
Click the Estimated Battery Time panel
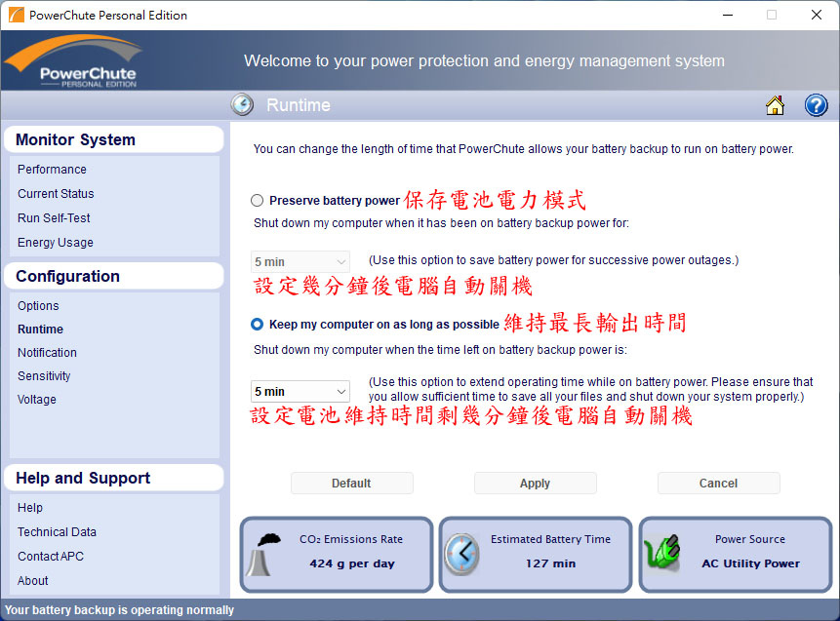click(536, 555)
